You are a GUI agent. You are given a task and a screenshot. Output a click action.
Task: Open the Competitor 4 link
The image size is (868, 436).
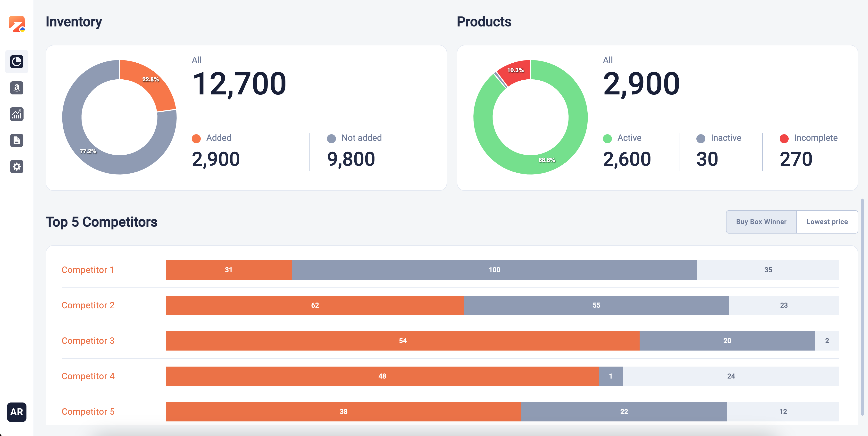click(x=88, y=376)
